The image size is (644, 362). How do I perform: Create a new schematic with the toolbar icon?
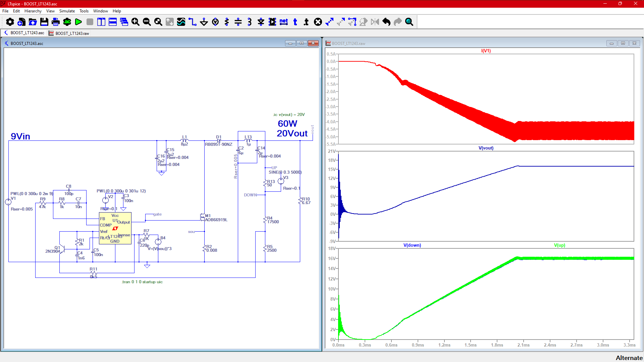tap(21, 22)
